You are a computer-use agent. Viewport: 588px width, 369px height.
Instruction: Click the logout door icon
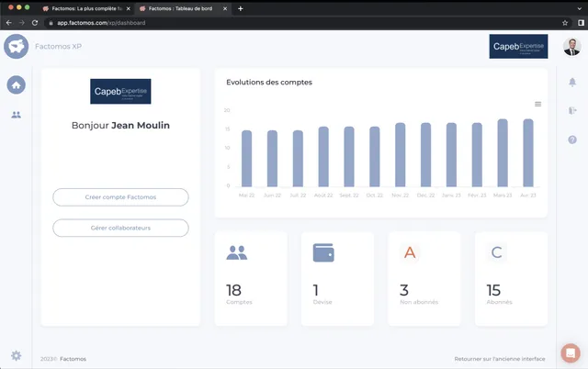571,111
